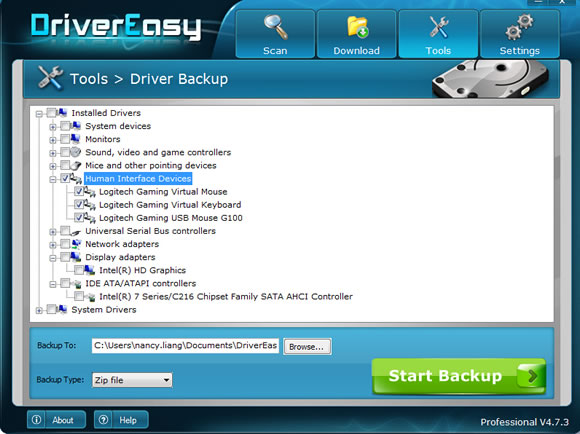Expand Mice and other pointing devices node

coord(53,166)
